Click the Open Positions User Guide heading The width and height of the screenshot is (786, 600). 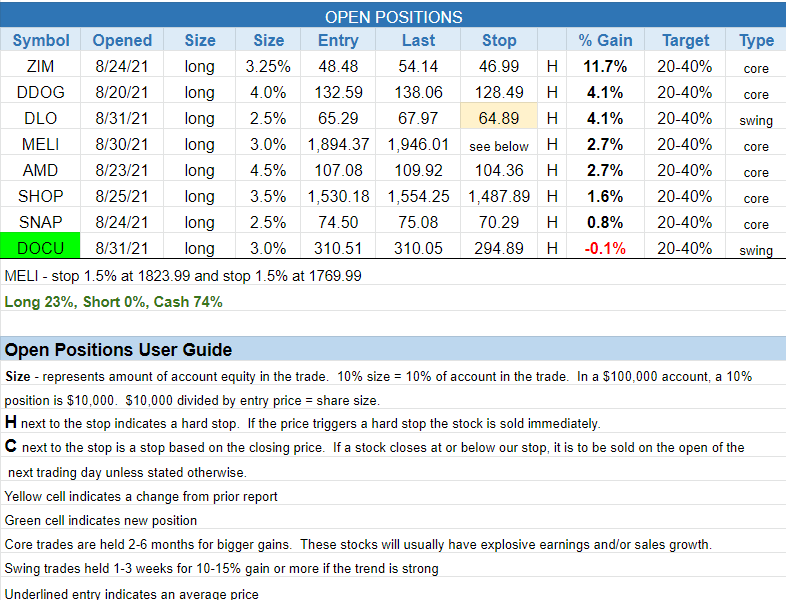(118, 349)
